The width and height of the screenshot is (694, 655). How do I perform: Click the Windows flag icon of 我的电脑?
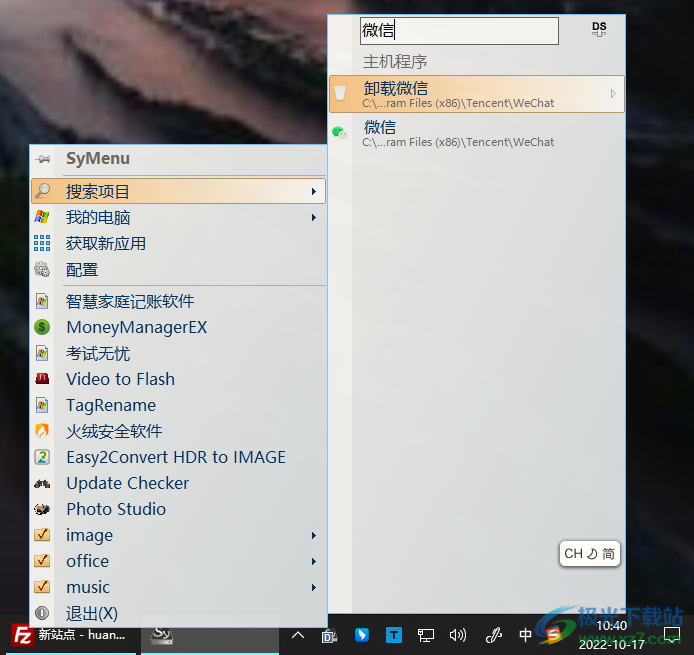pyautogui.click(x=42, y=217)
